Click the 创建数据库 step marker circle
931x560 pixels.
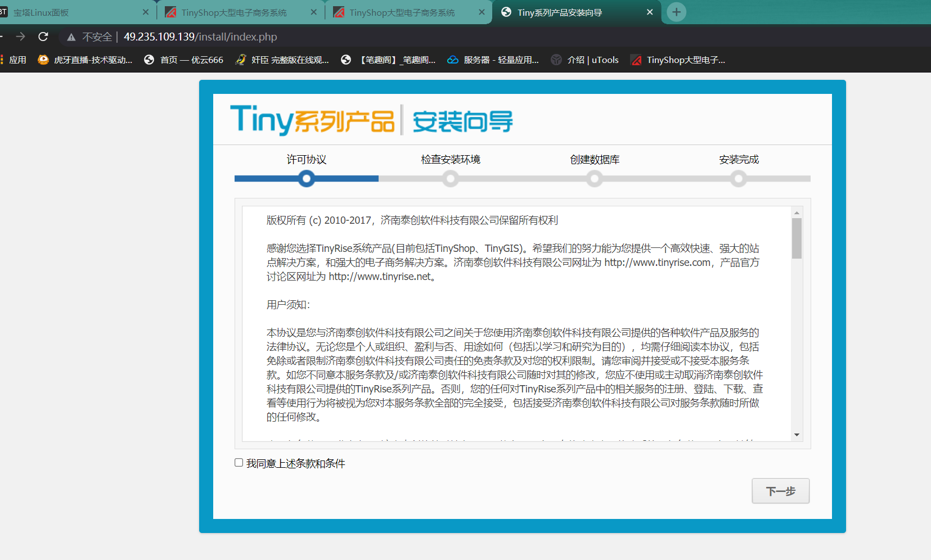(x=595, y=179)
